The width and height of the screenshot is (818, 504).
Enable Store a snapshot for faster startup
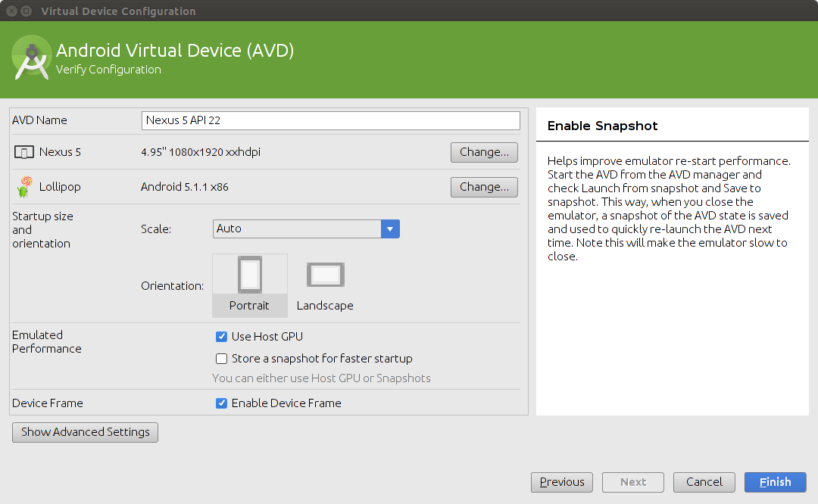(x=221, y=359)
